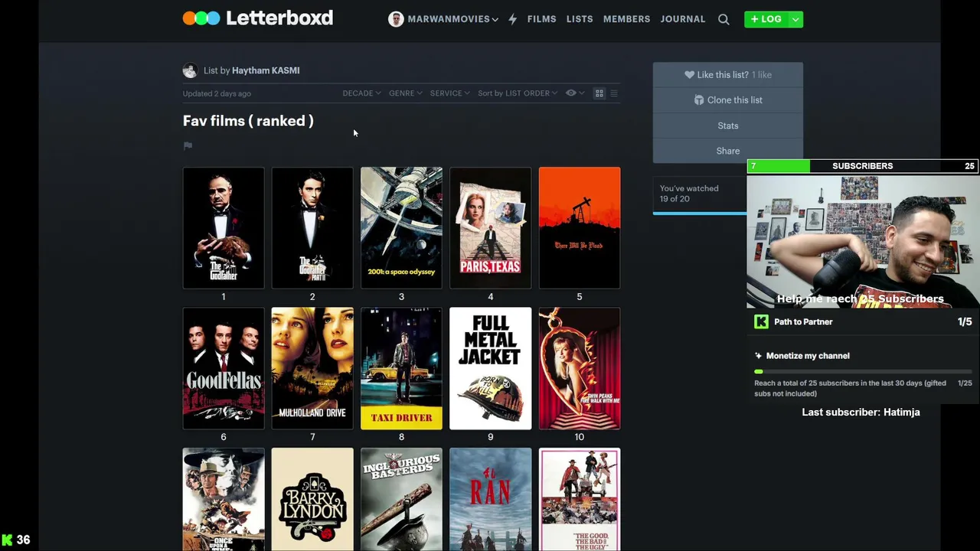Open the GoodFellas poster
The width and height of the screenshot is (980, 551).
click(224, 368)
